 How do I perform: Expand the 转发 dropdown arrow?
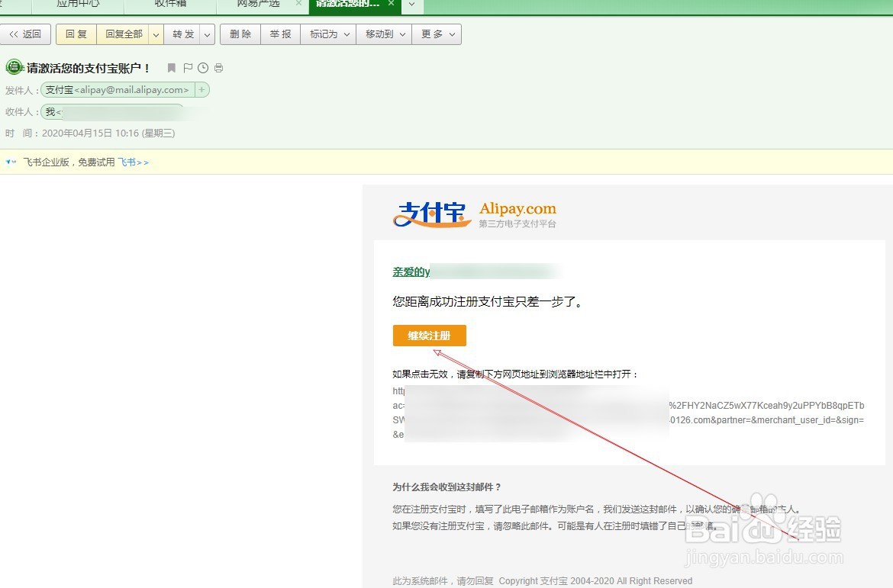click(208, 35)
